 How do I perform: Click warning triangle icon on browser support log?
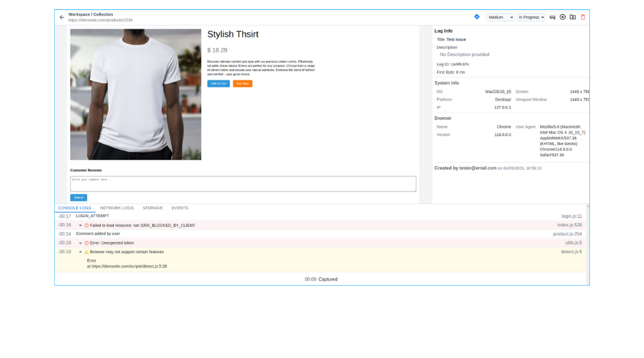click(87, 252)
